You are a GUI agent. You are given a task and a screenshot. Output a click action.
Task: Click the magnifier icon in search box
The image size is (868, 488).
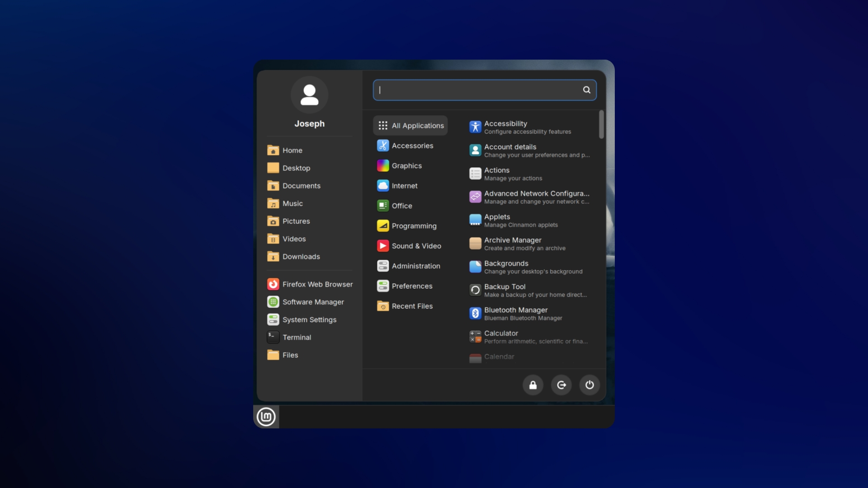pyautogui.click(x=586, y=90)
